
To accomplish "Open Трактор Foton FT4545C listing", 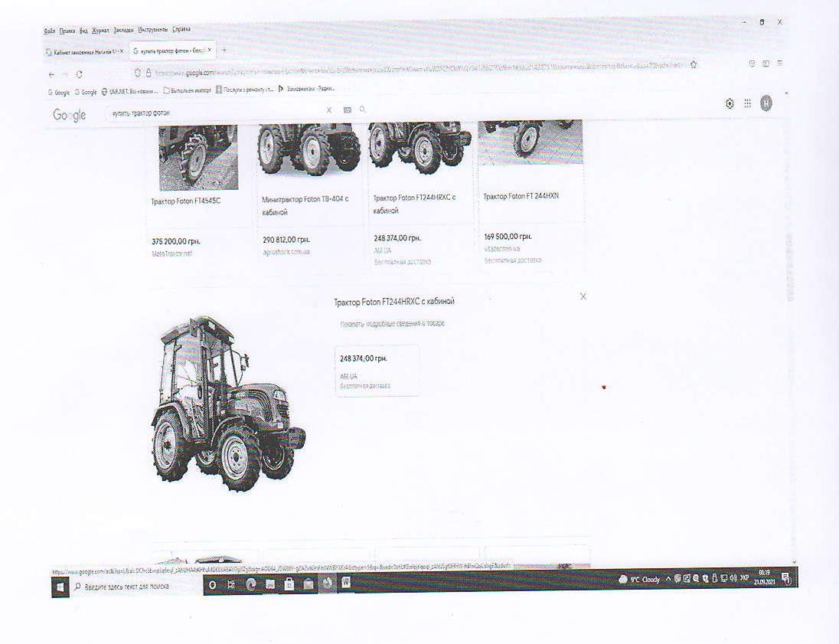I will [186, 201].
